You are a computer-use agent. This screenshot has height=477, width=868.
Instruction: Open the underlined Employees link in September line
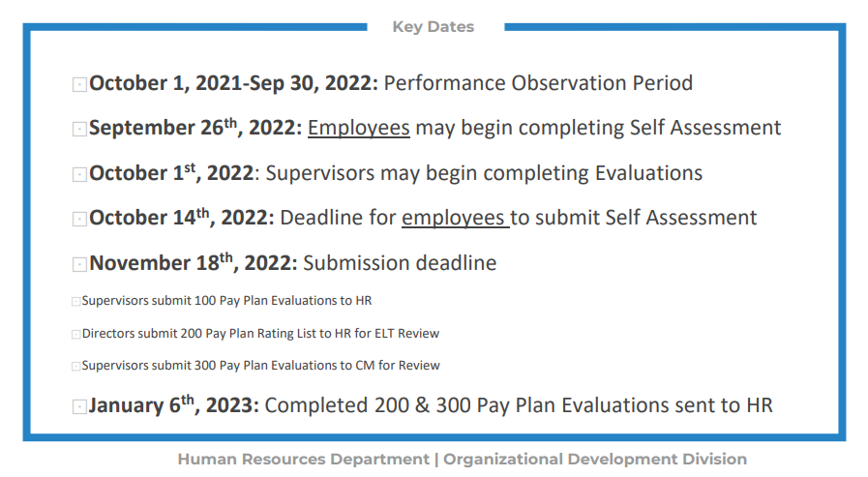tap(359, 129)
